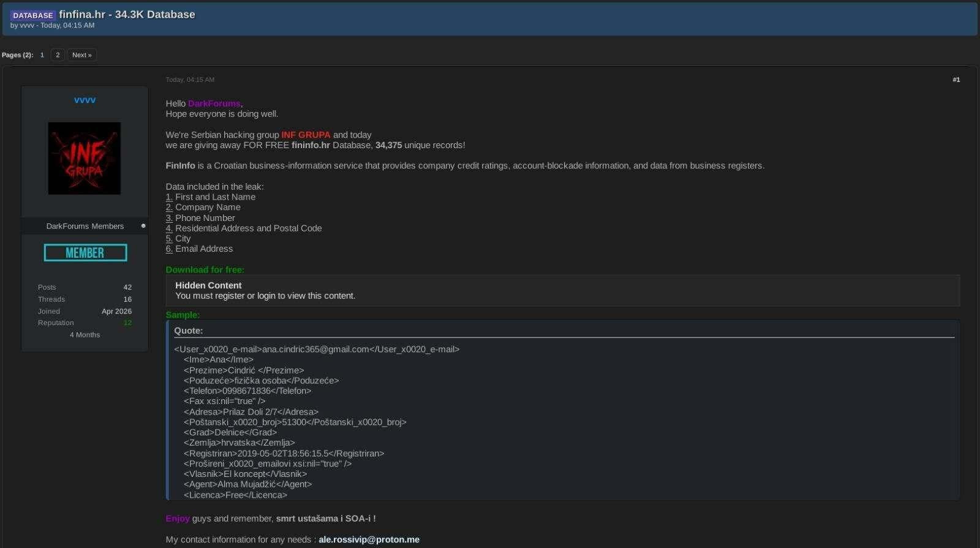980x548 pixels.
Task: Click the DATABASE thread prefix tag
Action: (33, 15)
